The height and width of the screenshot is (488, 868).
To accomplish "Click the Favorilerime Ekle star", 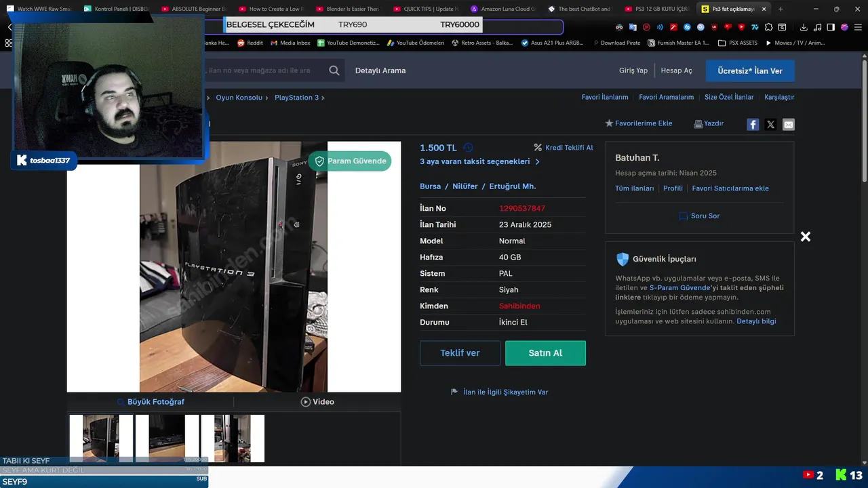I will [609, 123].
